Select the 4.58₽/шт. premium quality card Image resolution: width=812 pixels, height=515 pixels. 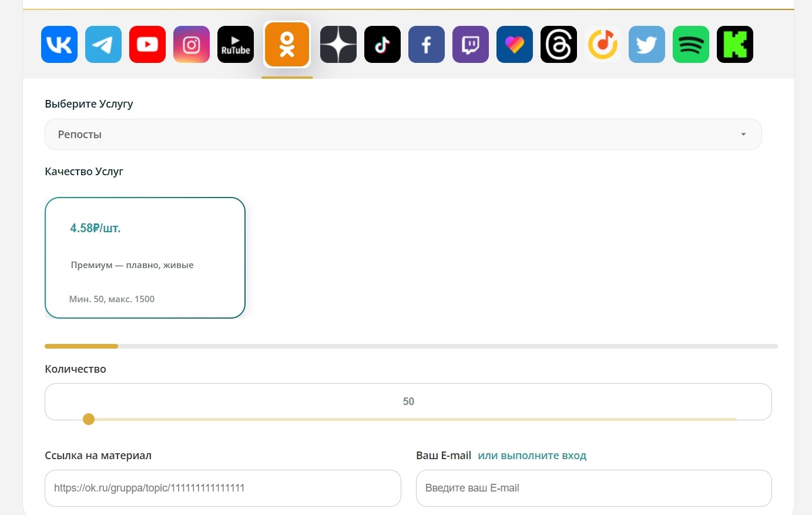pyautogui.click(x=145, y=257)
